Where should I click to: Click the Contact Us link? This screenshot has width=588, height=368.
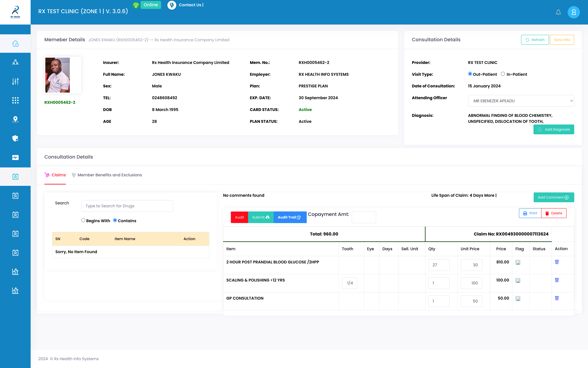pos(191,5)
